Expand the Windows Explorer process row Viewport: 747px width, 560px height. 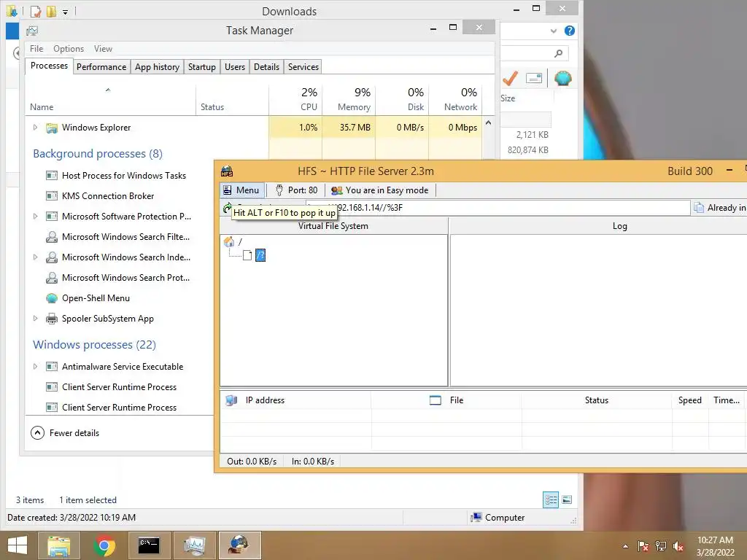coord(35,127)
